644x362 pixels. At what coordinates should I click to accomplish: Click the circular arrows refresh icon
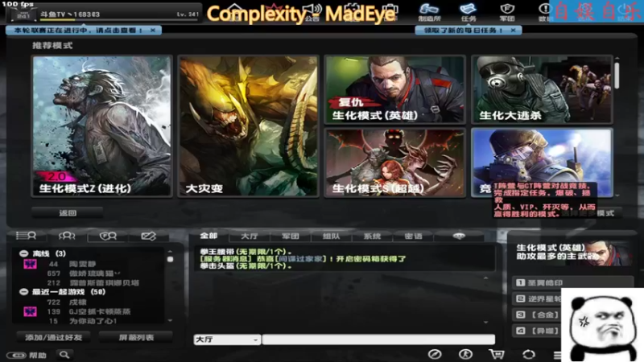(x=529, y=354)
